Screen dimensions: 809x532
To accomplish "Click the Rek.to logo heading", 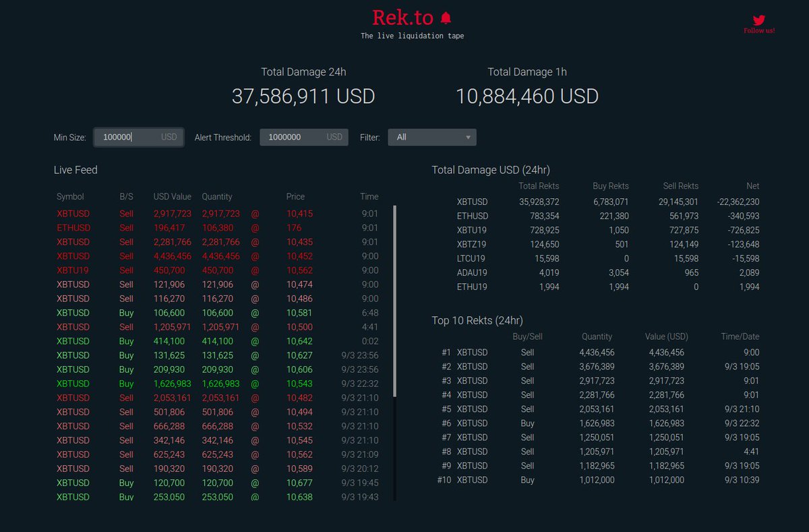I will (x=402, y=17).
